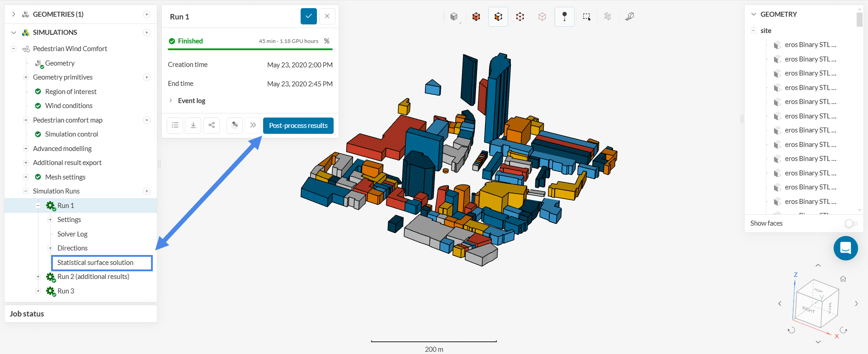Expand the Directions tree node
This screenshot has width=868, height=354.
[50, 248]
